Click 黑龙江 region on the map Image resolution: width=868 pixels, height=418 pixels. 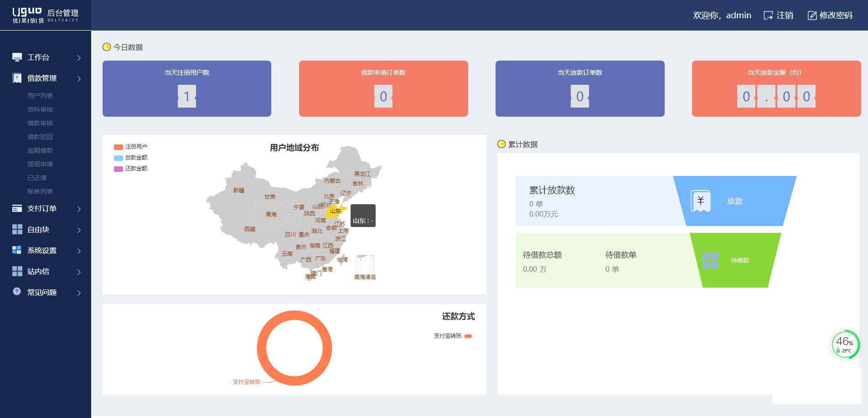362,174
